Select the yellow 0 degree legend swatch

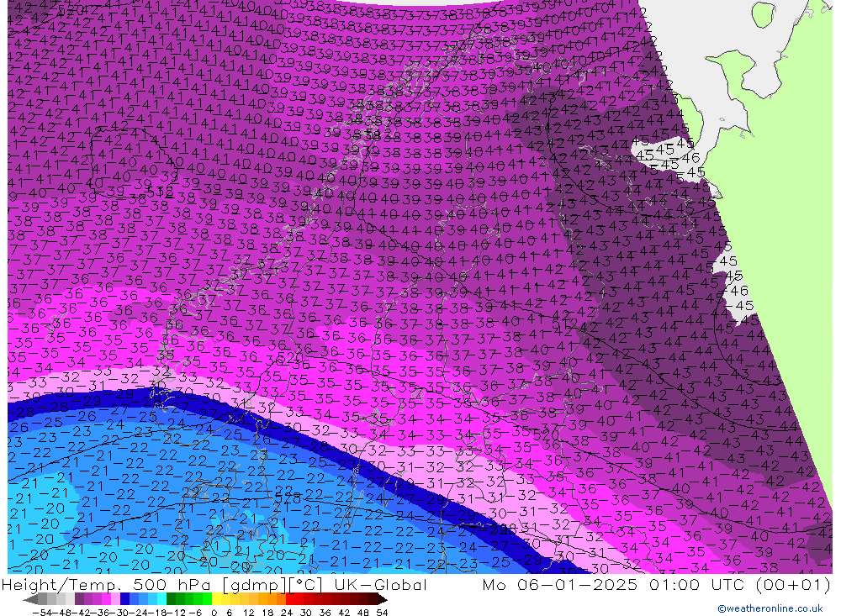click(216, 599)
